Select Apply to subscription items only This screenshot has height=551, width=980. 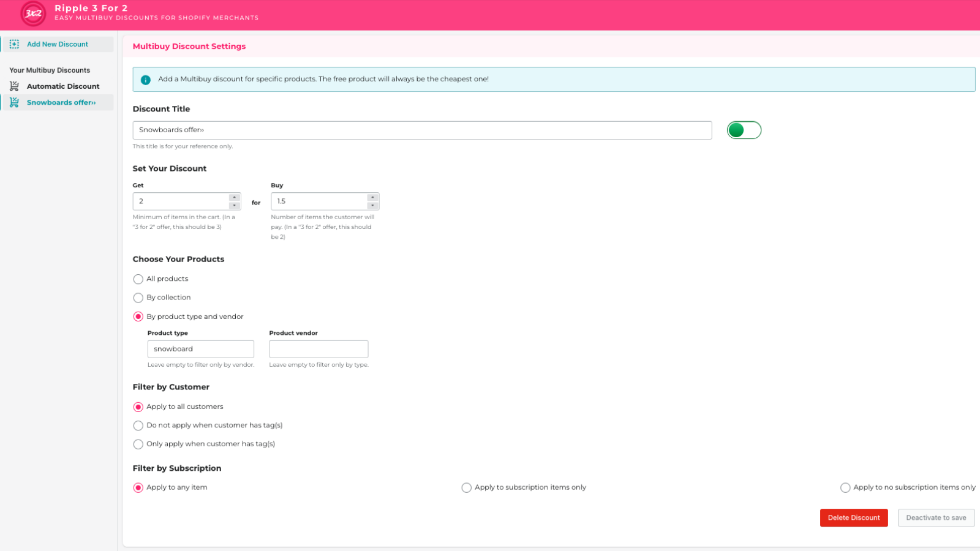(x=466, y=487)
